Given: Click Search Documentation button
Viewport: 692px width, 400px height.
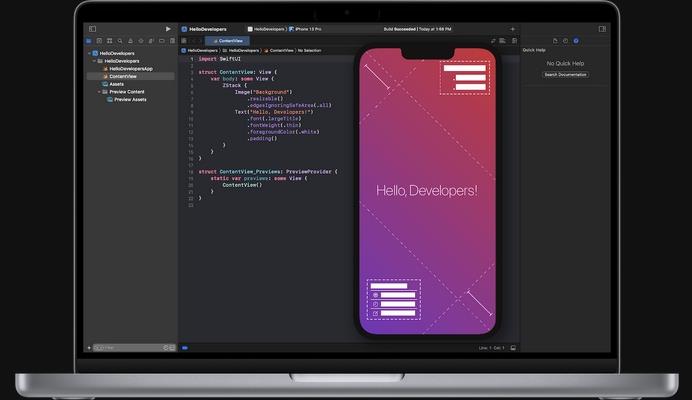Looking at the screenshot, I should pyautogui.click(x=565, y=75).
